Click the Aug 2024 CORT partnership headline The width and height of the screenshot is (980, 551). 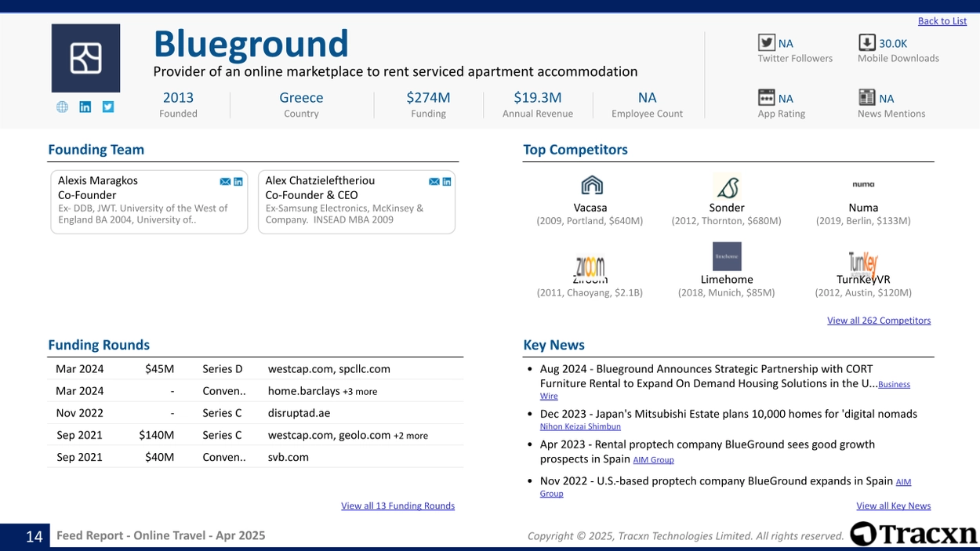coord(708,376)
